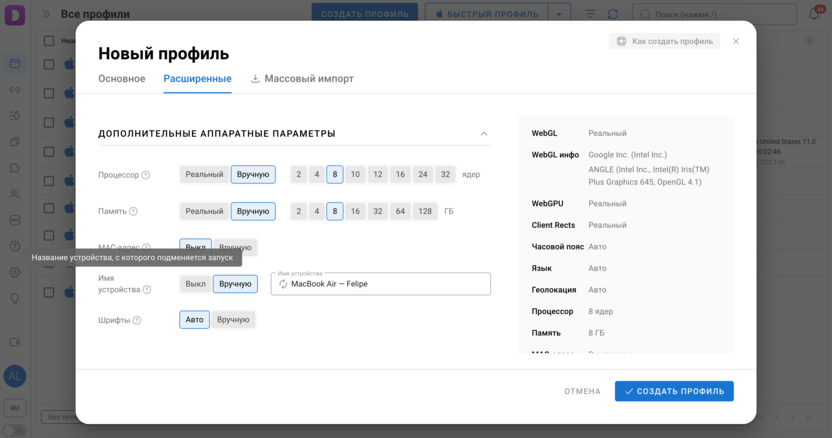Select 64 ГБ of memory

400,211
